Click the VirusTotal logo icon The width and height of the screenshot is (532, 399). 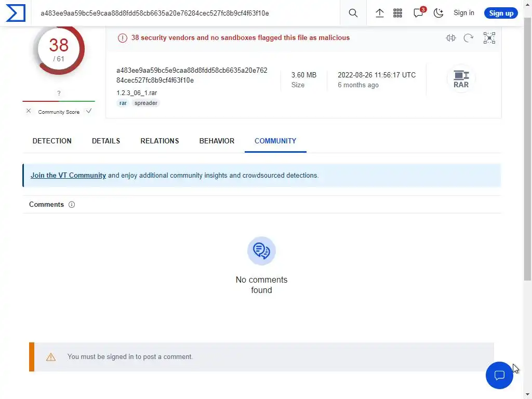(16, 13)
